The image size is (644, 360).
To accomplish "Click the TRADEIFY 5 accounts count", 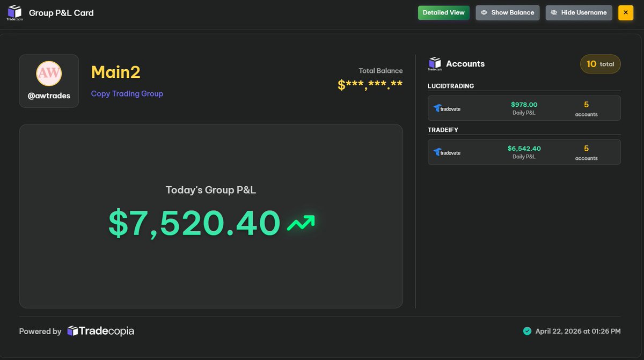I will click(587, 152).
